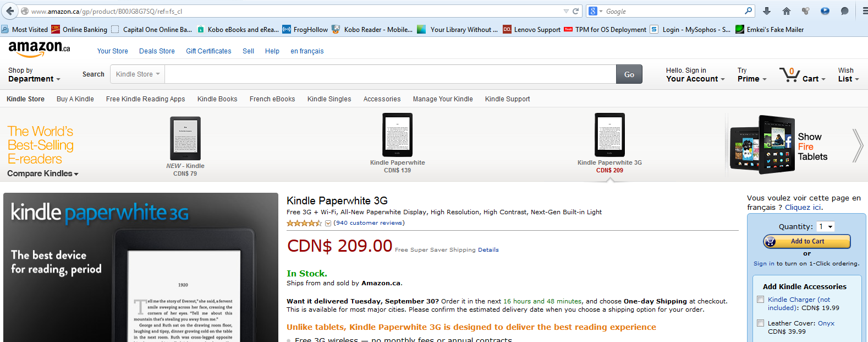868x342 pixels.
Task: Open the Sell link
Action: 248,51
